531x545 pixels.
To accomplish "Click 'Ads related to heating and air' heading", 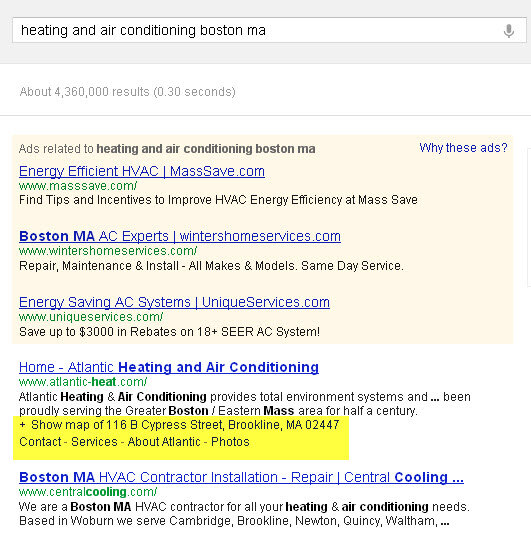I will click(x=167, y=149).
